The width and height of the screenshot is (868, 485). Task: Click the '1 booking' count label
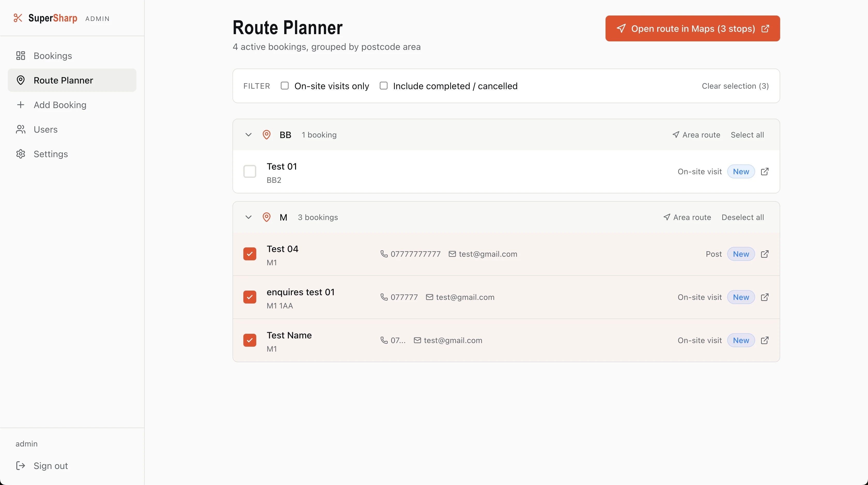click(319, 135)
